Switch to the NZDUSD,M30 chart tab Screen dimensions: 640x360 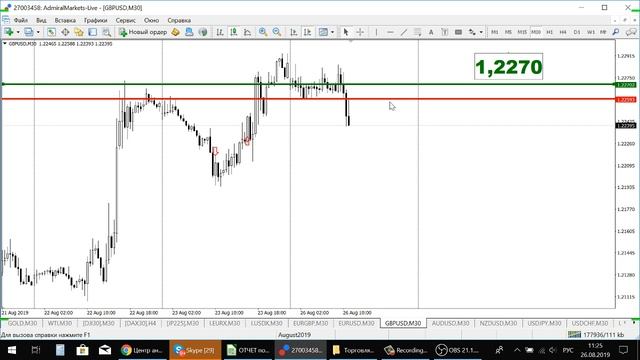498,323
